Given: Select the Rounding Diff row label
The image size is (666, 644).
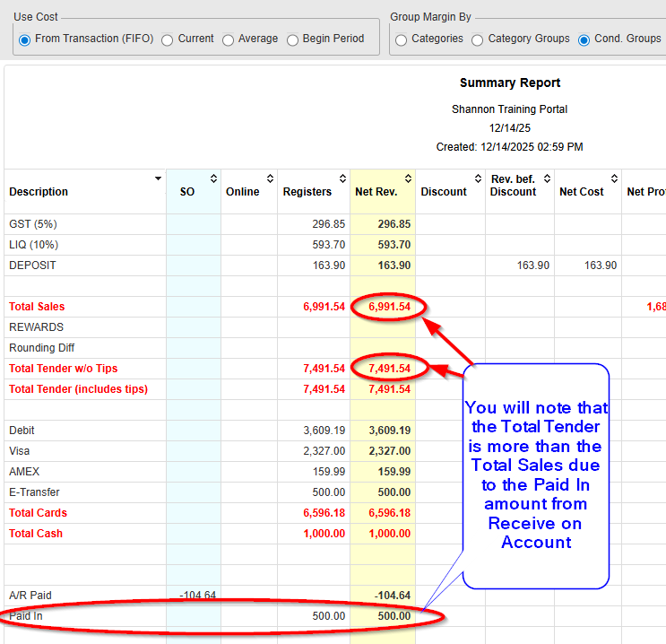Looking at the screenshot, I should click(x=41, y=348).
